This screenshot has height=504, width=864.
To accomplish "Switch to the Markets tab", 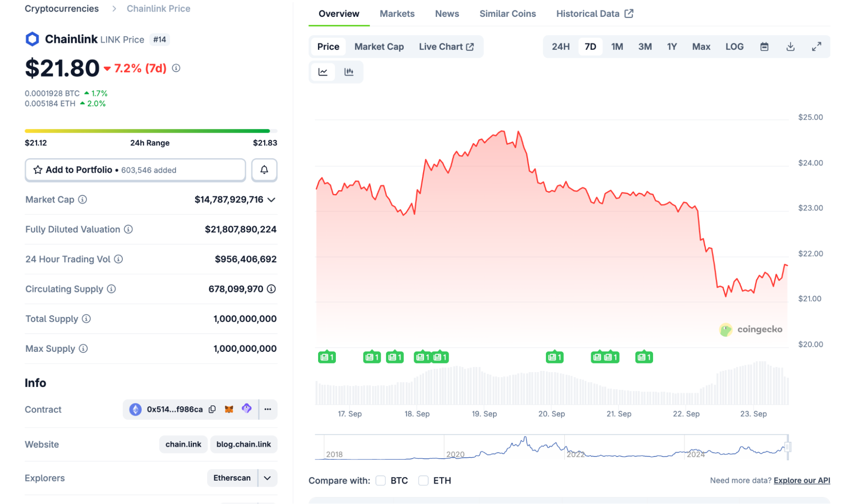I will point(397,14).
